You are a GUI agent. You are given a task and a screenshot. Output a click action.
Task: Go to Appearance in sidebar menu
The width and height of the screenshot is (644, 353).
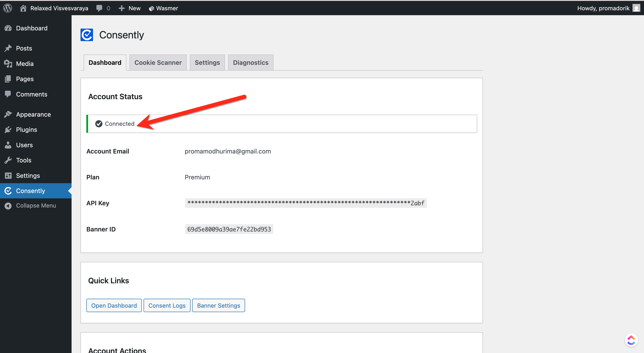(x=33, y=114)
